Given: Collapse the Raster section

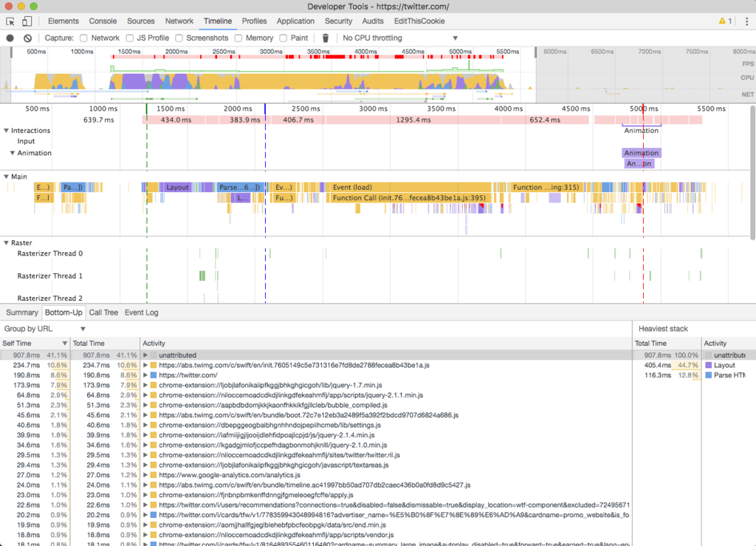Looking at the screenshot, I should coord(6,243).
